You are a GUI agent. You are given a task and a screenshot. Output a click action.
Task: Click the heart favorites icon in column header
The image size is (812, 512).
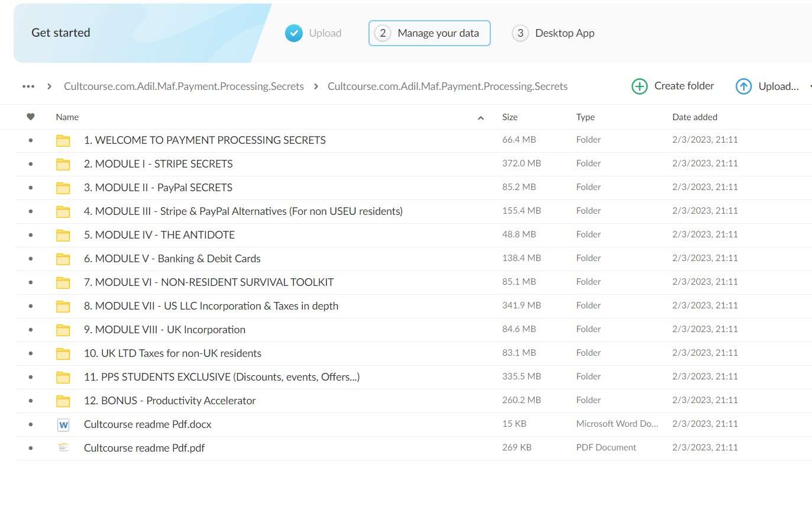pos(31,117)
